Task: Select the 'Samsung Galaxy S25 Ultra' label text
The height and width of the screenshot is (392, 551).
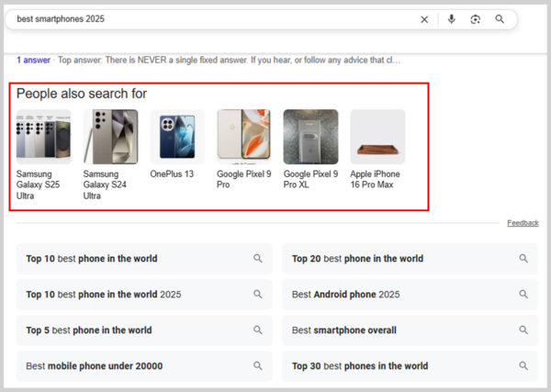Action: click(x=38, y=185)
